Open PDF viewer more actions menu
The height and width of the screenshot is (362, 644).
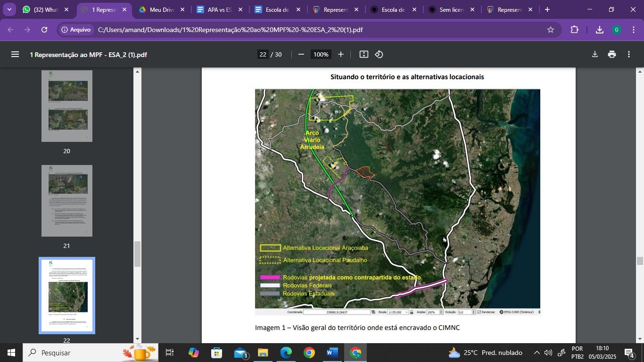[629, 54]
